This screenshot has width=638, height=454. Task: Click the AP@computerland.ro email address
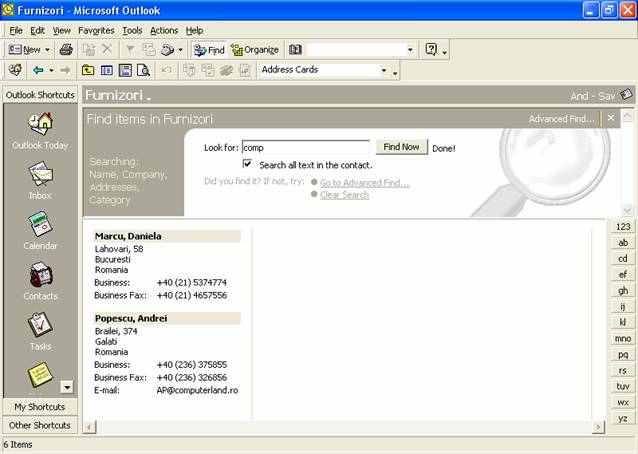[x=197, y=390]
